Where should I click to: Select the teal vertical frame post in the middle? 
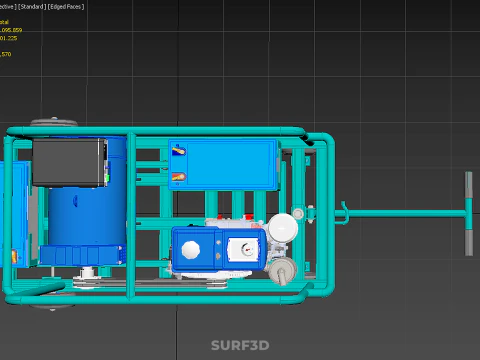131,215
